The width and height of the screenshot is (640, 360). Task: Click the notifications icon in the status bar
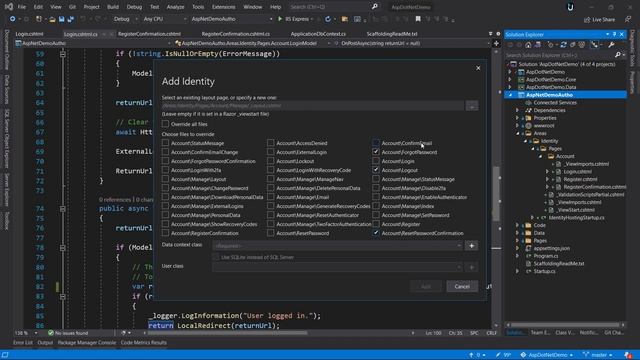[x=628, y=355]
